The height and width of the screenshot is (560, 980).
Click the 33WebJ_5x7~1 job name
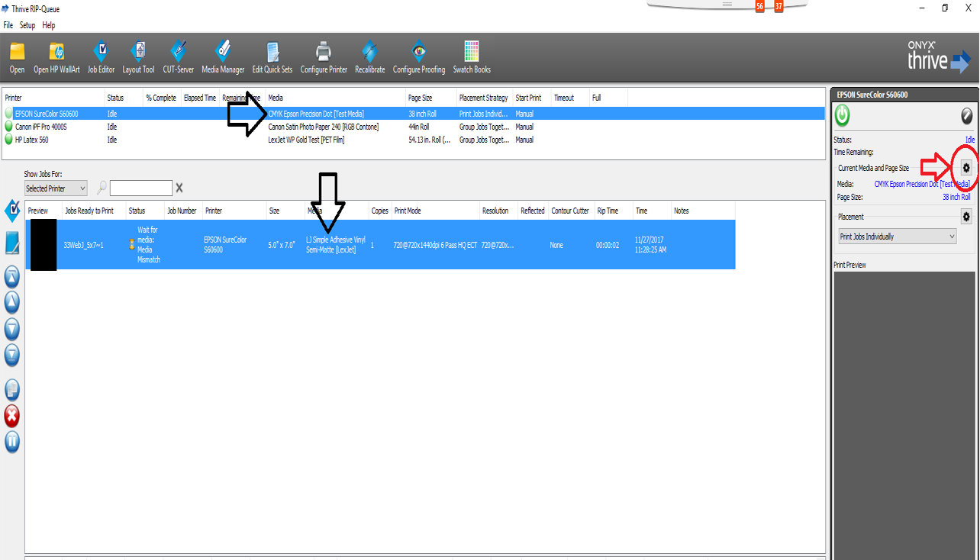pos(84,245)
